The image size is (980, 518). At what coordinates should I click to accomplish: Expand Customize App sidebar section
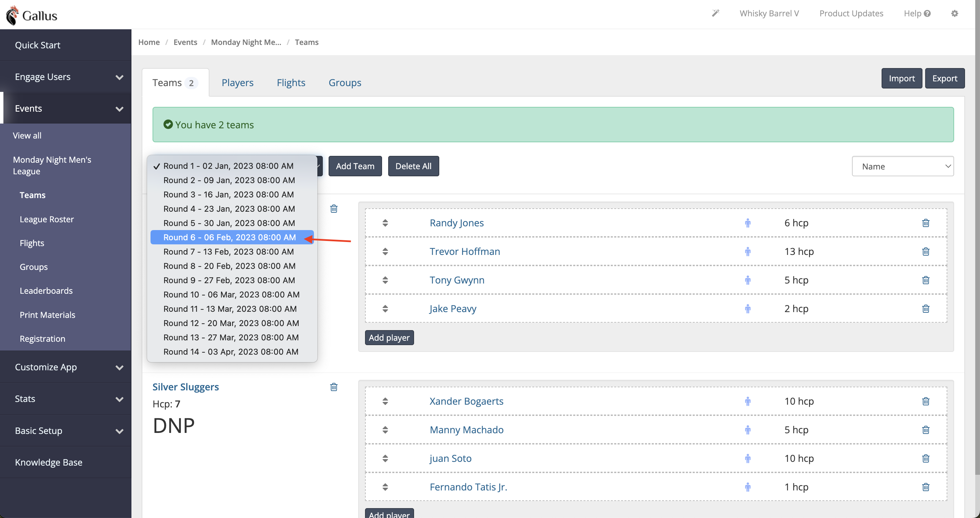click(x=65, y=367)
